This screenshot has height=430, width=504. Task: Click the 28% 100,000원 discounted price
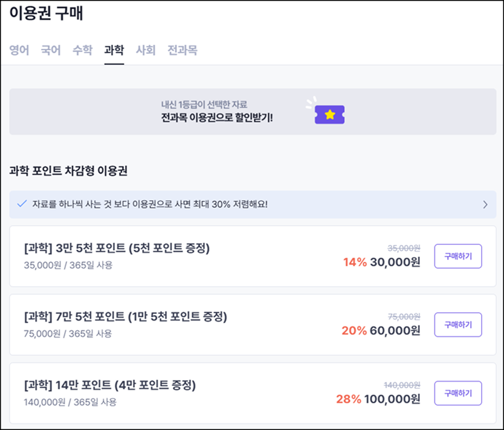[378, 399]
